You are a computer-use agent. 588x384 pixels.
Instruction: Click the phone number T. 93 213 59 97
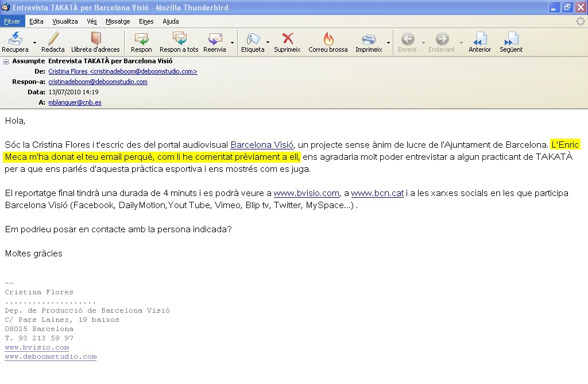pos(39,338)
